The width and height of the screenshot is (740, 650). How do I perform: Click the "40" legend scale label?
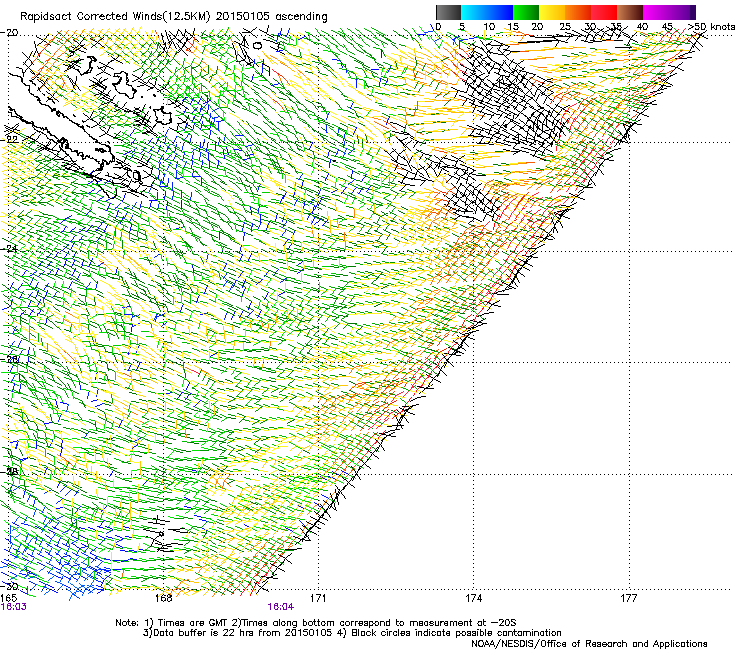[x=642, y=26]
